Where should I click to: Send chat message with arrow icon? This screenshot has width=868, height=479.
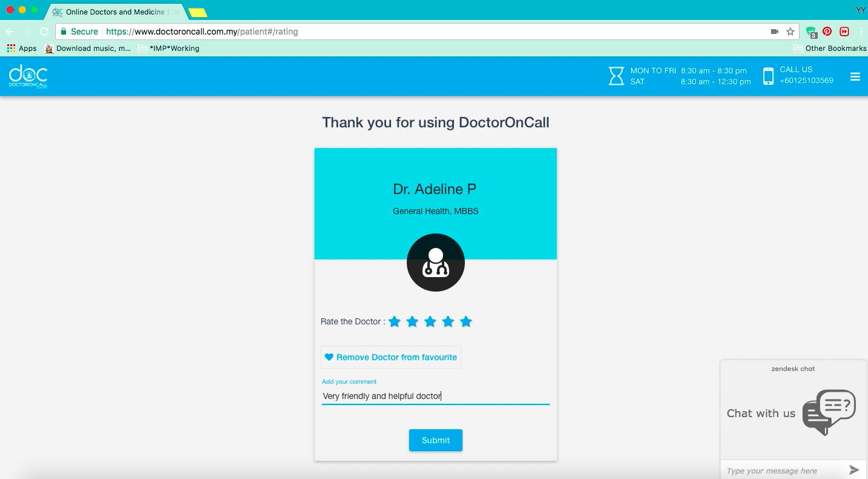click(854, 470)
